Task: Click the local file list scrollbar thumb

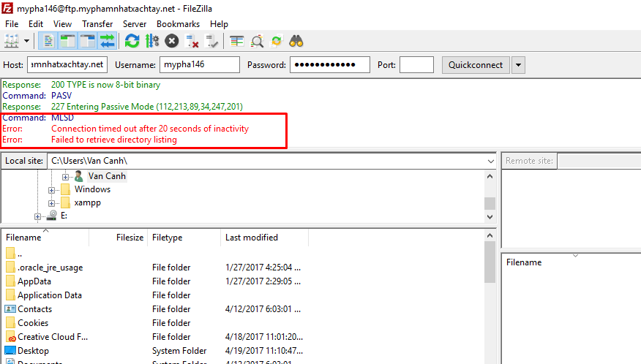Action: click(x=490, y=262)
